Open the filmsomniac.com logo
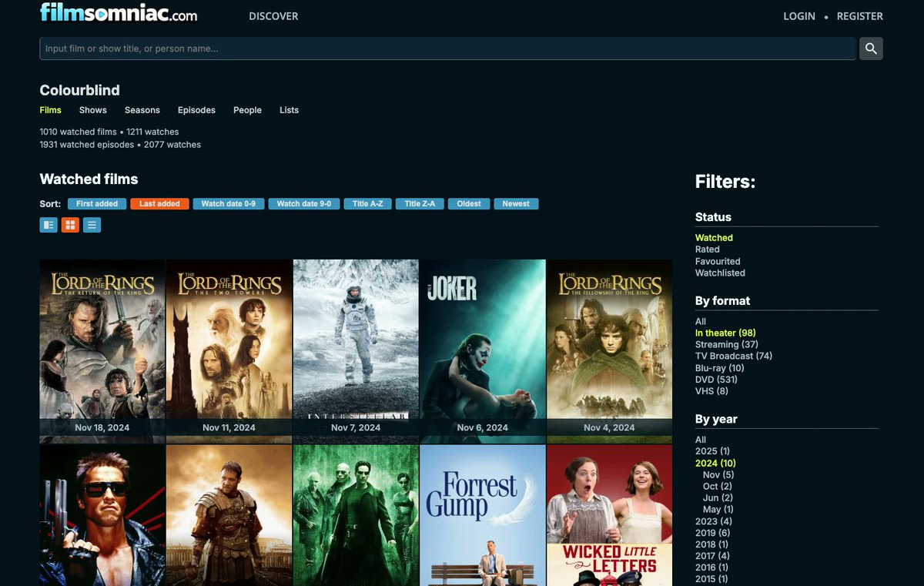This screenshot has height=586, width=924. click(119, 13)
